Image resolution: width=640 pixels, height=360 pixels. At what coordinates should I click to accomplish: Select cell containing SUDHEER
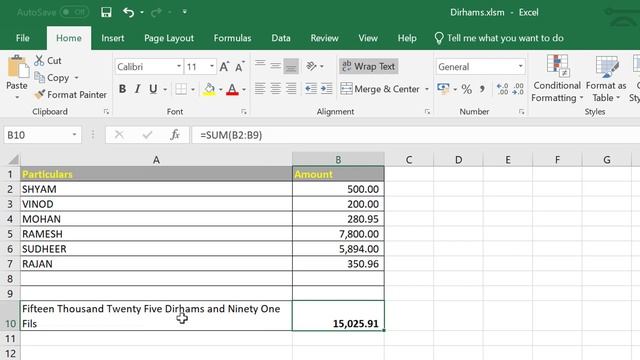156,249
